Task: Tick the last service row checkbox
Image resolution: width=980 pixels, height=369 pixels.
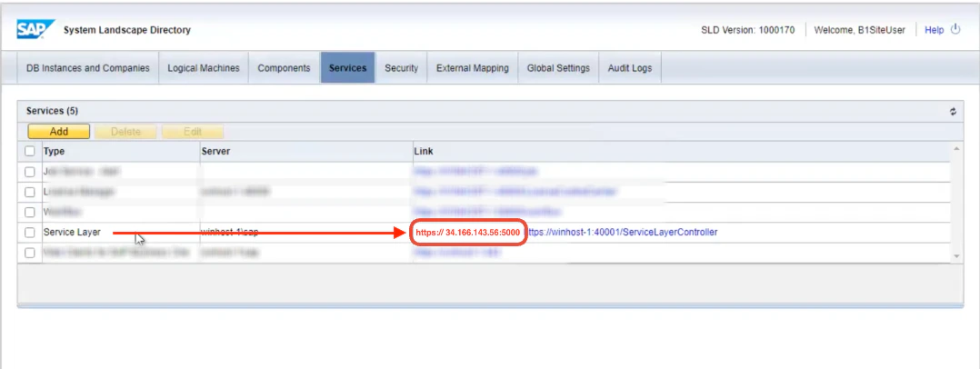Action: (29, 253)
